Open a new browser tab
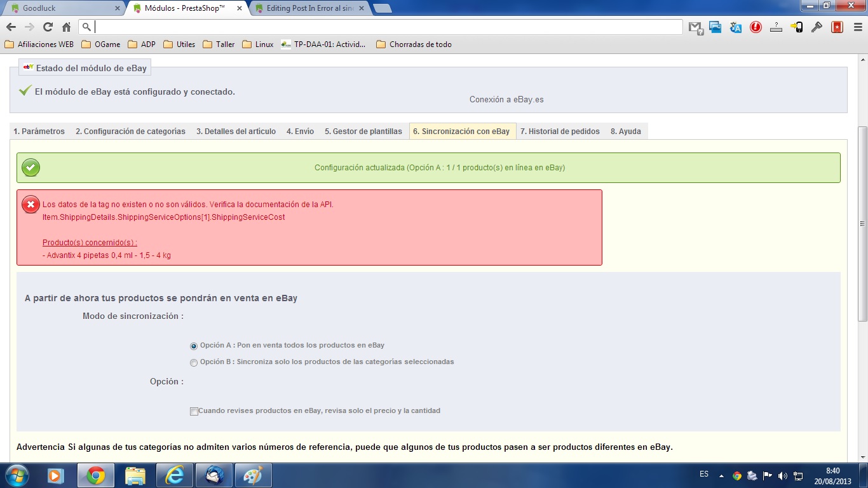This screenshot has height=488, width=868. point(382,8)
